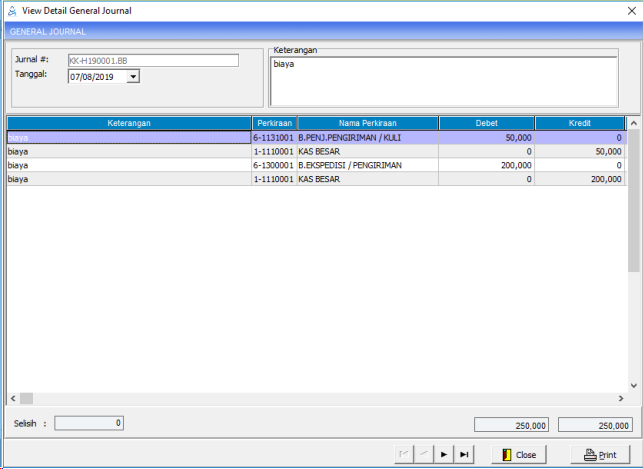Image resolution: width=643 pixels, height=469 pixels.
Task: Click the application icon in the title bar
Action: (x=11, y=11)
